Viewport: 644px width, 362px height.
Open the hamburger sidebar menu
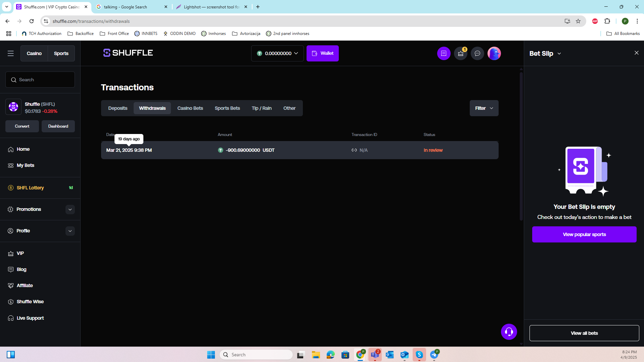11,53
